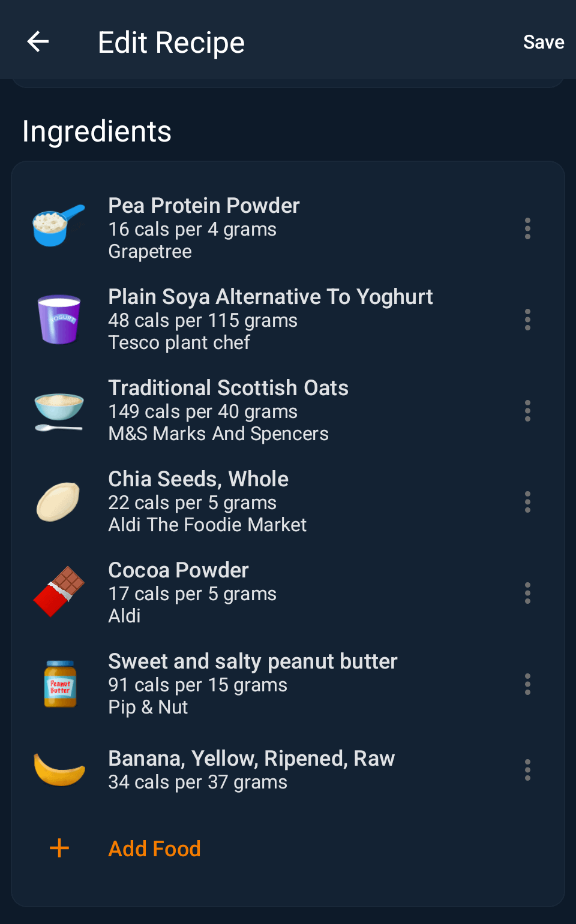Image resolution: width=576 pixels, height=924 pixels.
Task: Select the Traditional Scottish Oats ingredient name
Action: 228,388
